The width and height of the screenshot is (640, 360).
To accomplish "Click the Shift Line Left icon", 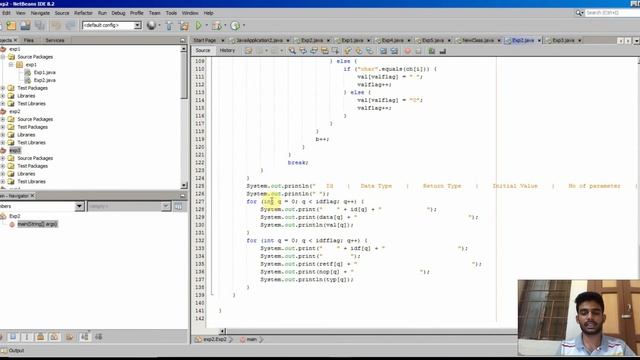I will click(383, 51).
